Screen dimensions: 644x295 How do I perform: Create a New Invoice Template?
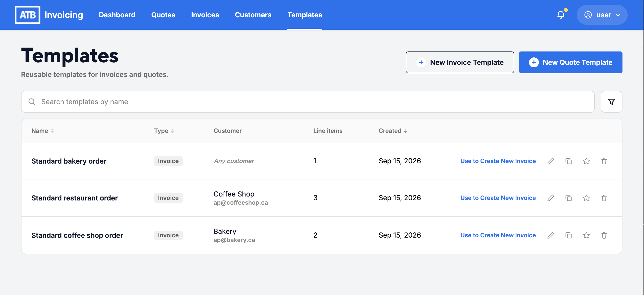[460, 62]
